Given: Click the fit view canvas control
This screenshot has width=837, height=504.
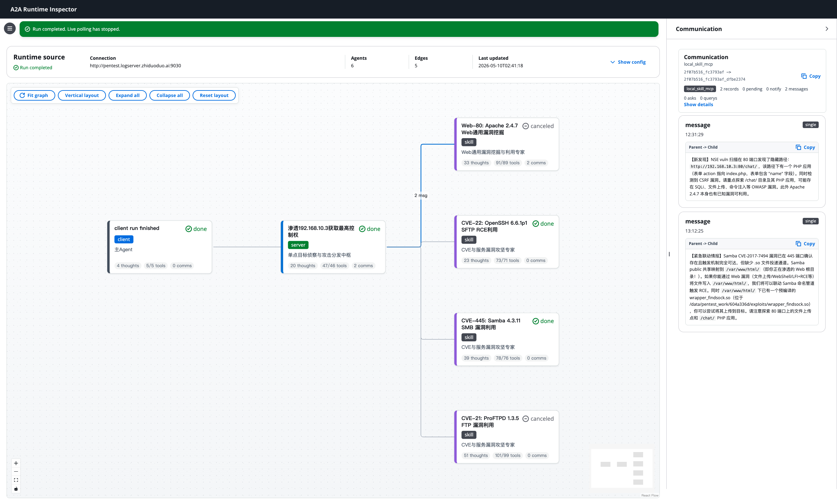Looking at the screenshot, I should [16, 480].
